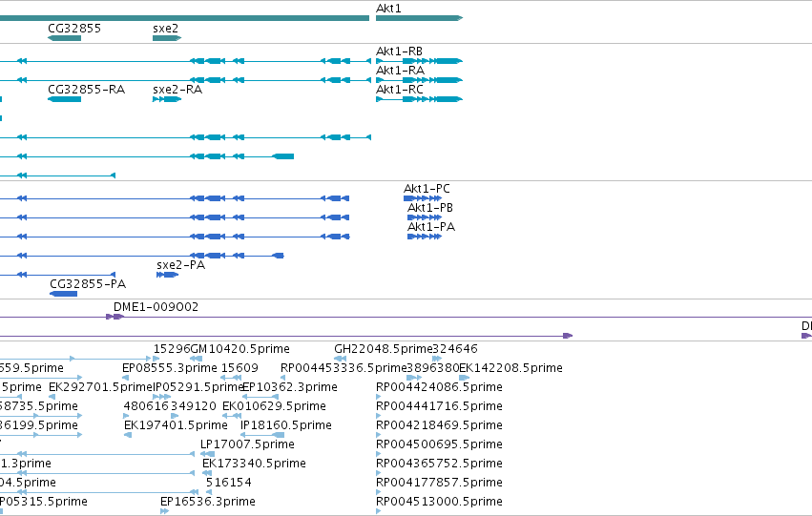This screenshot has height=516, width=812.
Task: Click EST label EP16536.3prime
Action: [x=208, y=502]
